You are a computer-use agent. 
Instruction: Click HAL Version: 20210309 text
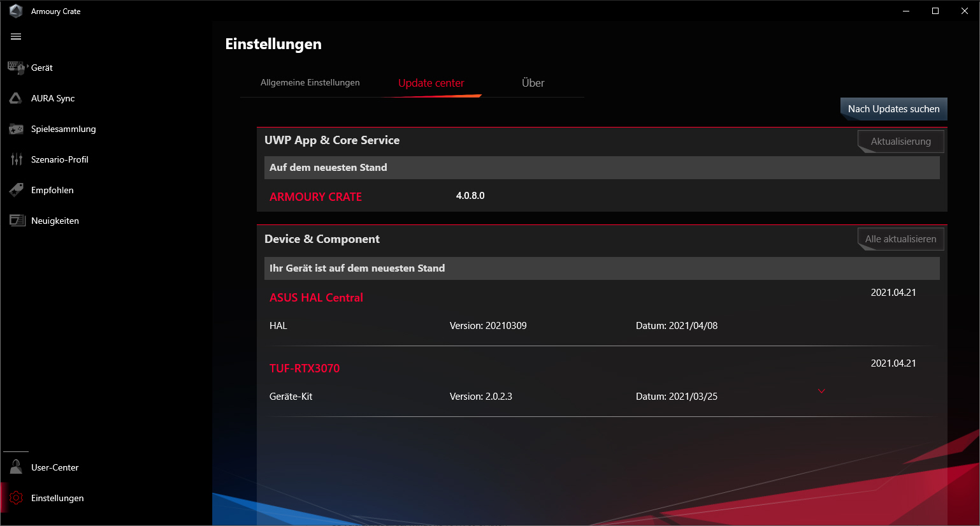coord(488,326)
